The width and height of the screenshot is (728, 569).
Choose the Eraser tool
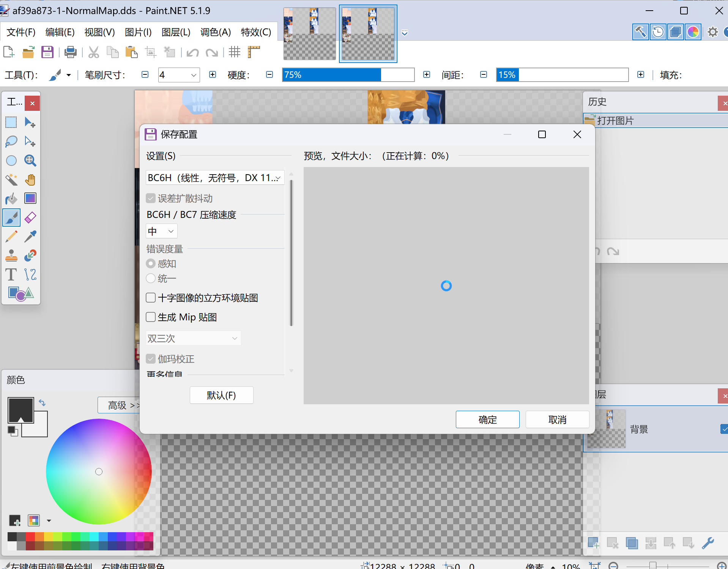pos(30,218)
